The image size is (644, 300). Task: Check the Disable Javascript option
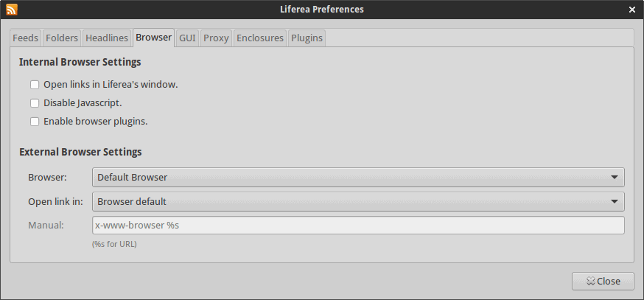pyautogui.click(x=35, y=102)
